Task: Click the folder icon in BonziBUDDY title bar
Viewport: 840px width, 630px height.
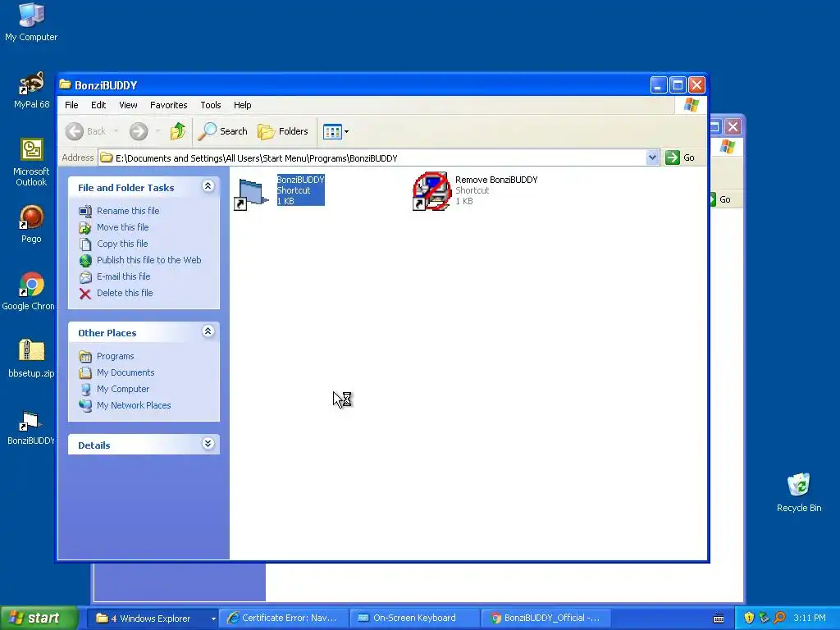Action: pyautogui.click(x=66, y=84)
